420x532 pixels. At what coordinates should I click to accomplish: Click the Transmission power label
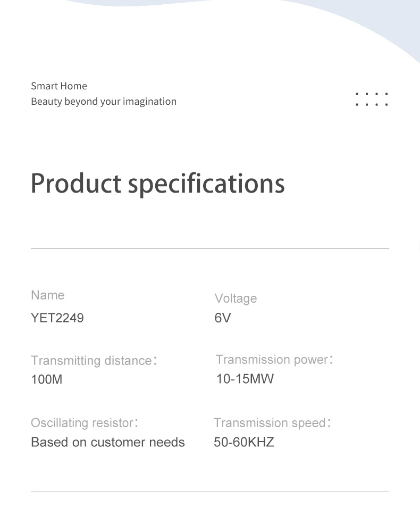point(274,359)
